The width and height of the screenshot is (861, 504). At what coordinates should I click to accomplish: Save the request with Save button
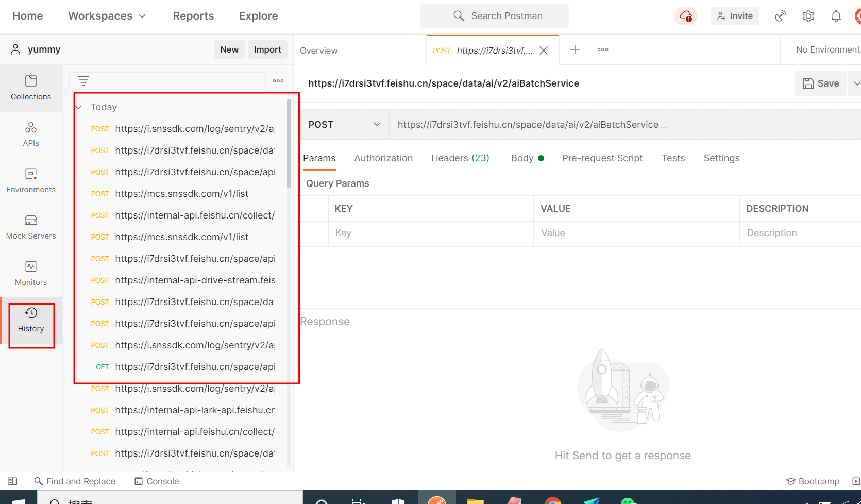[821, 83]
